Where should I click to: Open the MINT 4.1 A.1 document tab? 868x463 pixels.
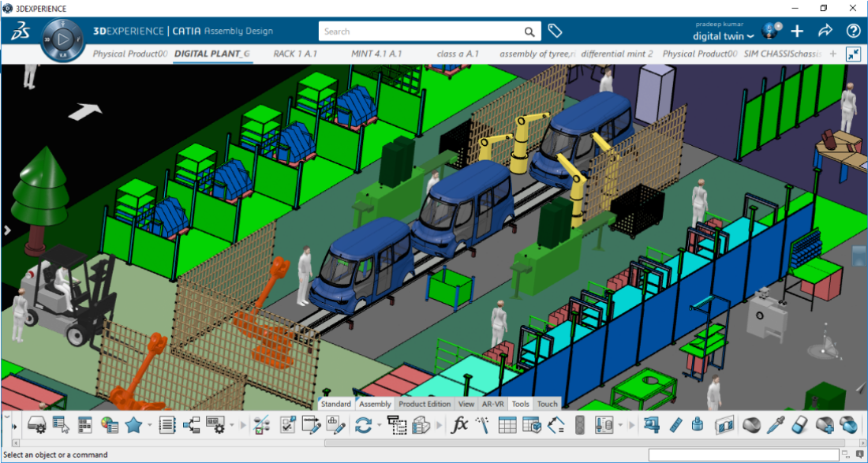(376, 54)
